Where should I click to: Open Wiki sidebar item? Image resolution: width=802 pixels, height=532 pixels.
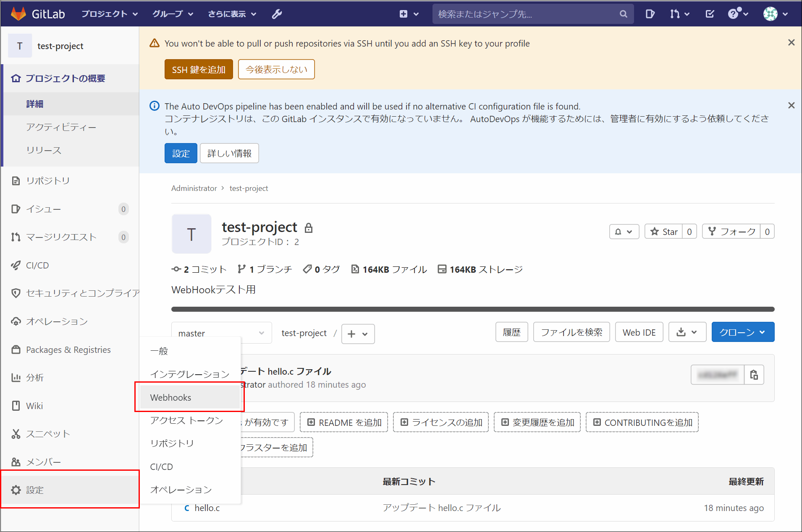coord(70,406)
